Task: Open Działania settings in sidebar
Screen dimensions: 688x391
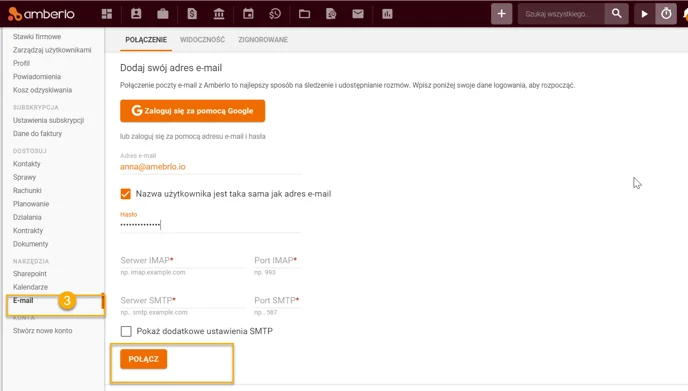Action: 27,217
